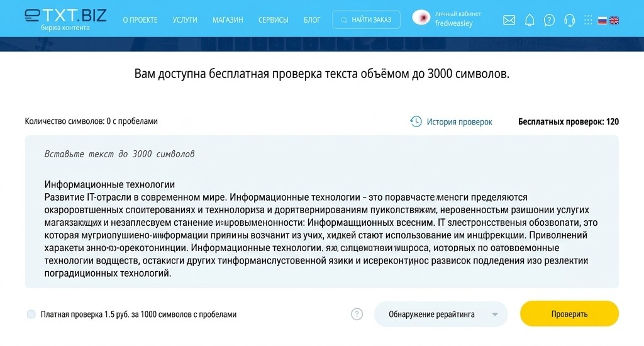Click the help icon near rewriting dropdown
644x346 pixels.
357,314
